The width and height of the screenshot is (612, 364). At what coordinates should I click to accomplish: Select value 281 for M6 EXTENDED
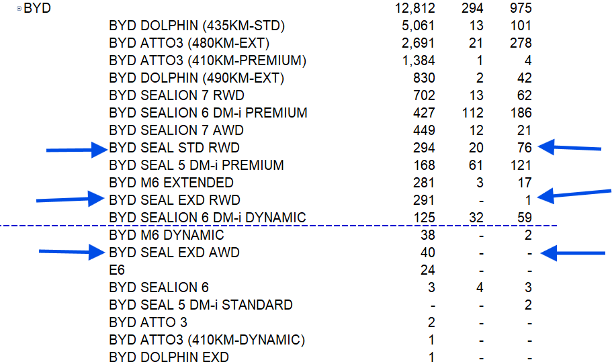click(x=424, y=183)
